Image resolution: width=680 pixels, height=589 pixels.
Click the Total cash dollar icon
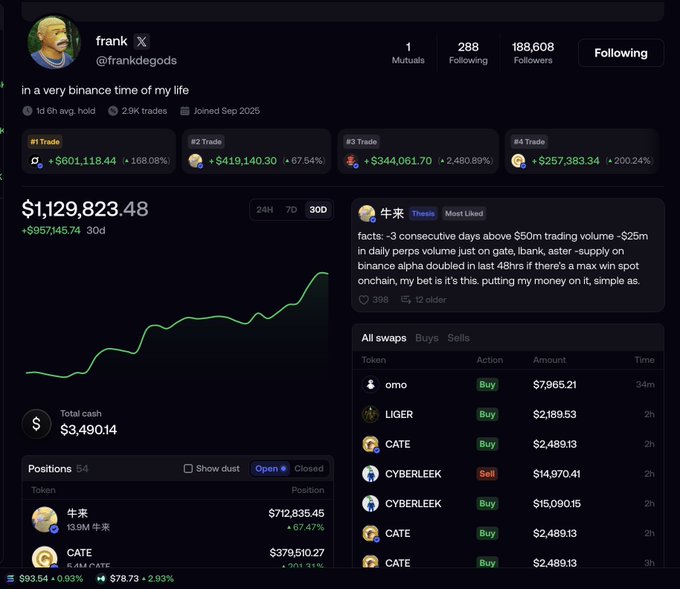coord(36,423)
